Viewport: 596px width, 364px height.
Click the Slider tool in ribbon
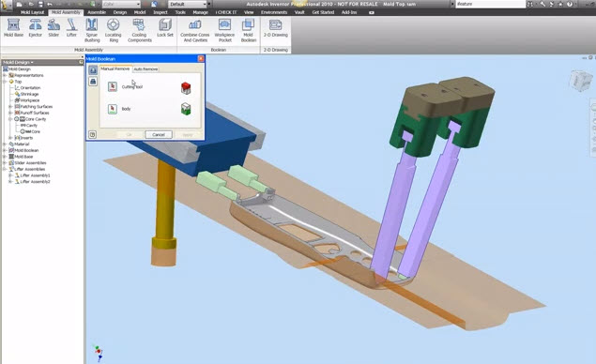click(x=53, y=28)
